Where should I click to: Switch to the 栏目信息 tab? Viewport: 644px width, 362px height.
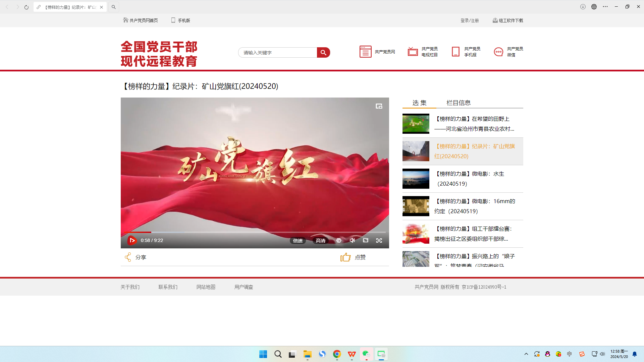(x=459, y=103)
